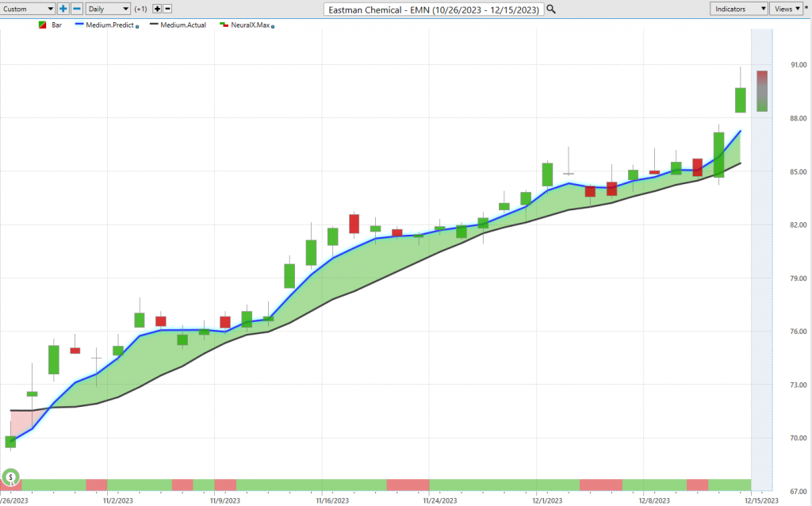Click the 12/1/2023 date axis label
The height and width of the screenshot is (506, 812).
[x=547, y=500]
